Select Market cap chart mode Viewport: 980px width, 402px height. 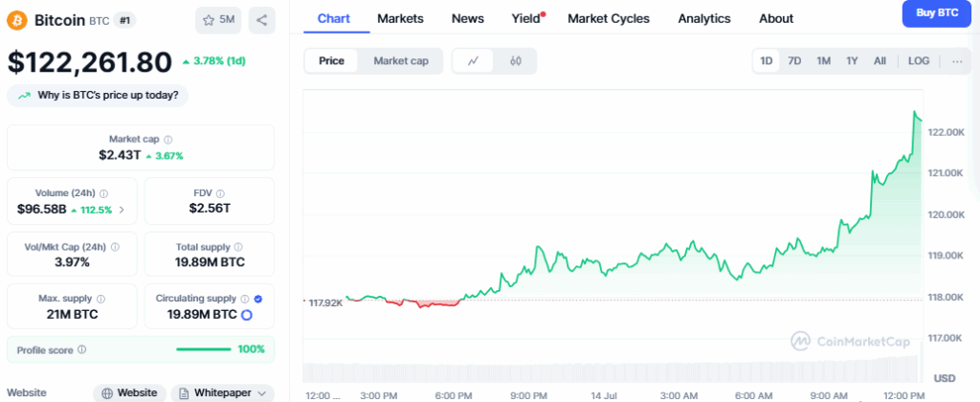click(401, 60)
